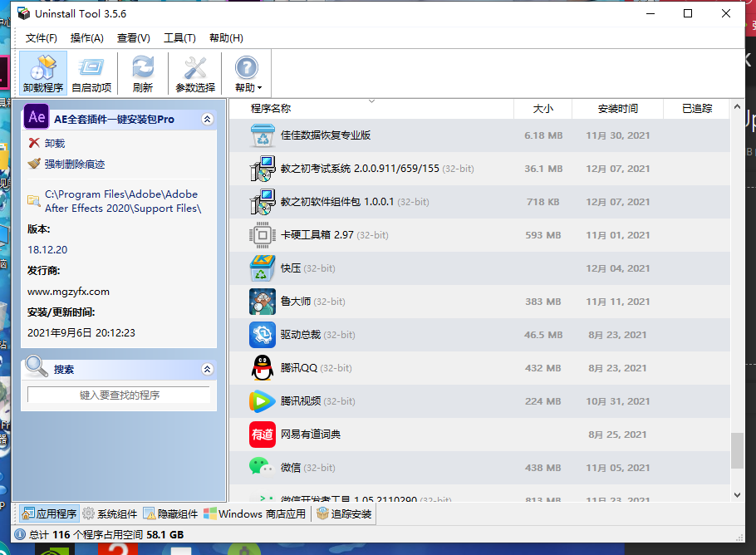Switch to the 应用程序 tab
The height and width of the screenshot is (555, 756).
[x=49, y=514]
